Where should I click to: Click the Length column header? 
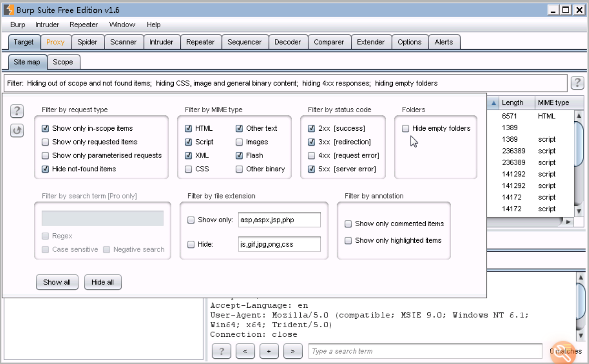(x=516, y=103)
